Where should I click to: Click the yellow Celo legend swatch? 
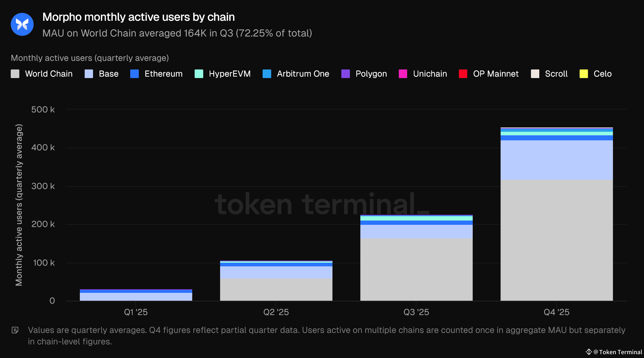[583, 74]
